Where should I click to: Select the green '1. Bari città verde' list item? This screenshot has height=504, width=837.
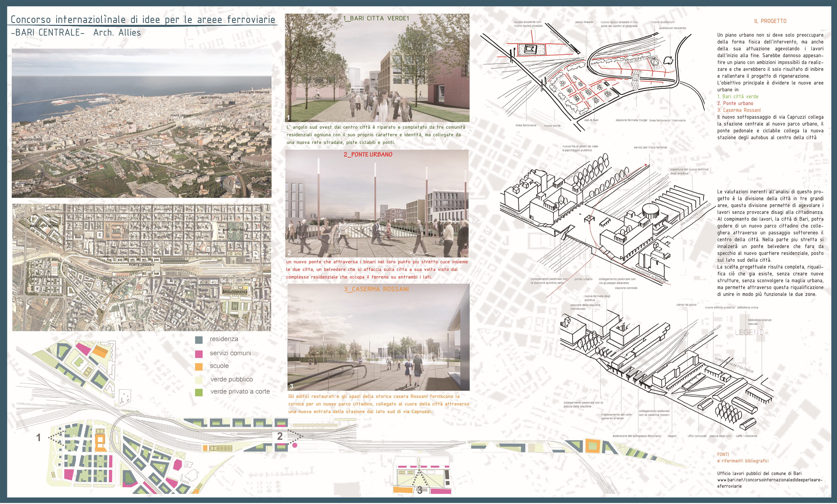[x=737, y=96]
